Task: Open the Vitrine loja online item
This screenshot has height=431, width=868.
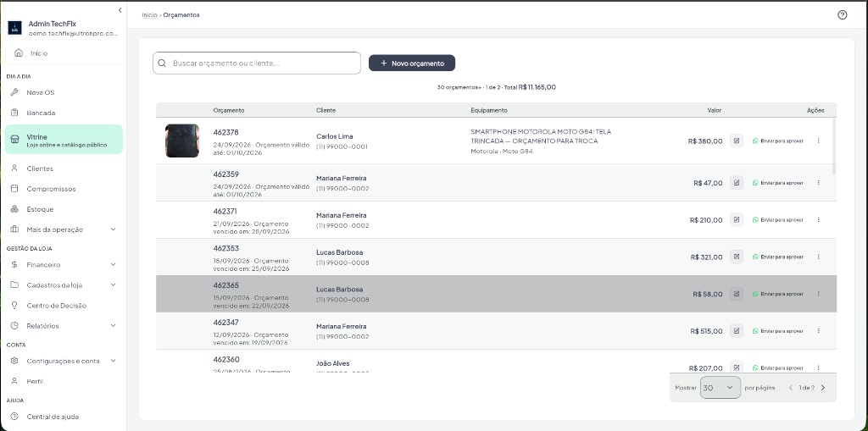Action: (x=64, y=140)
